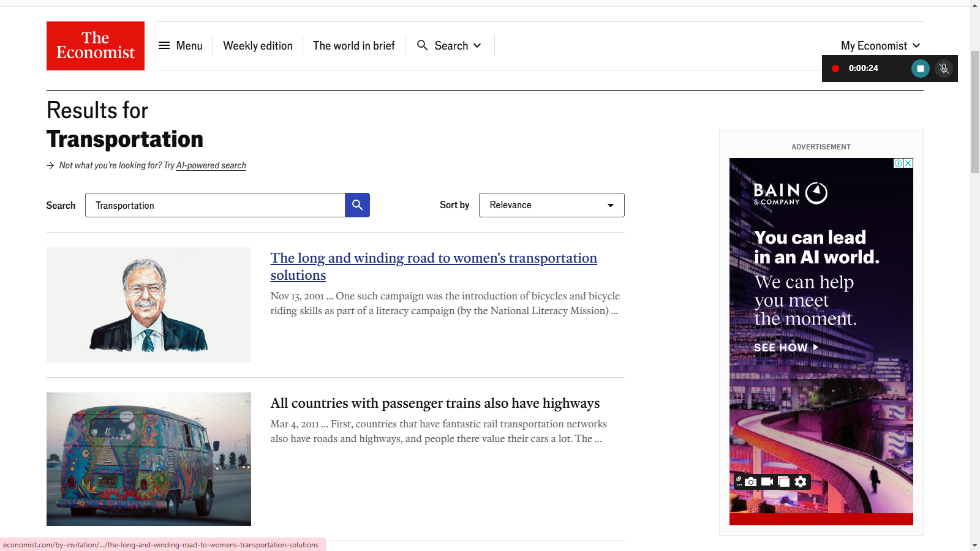The width and height of the screenshot is (980, 551).
Task: Open the Sort by Relevance dropdown
Action: click(551, 205)
